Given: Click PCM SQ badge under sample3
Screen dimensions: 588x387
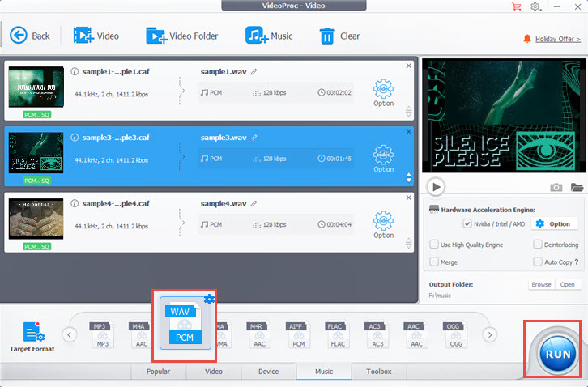Looking at the screenshot, I should tap(36, 181).
